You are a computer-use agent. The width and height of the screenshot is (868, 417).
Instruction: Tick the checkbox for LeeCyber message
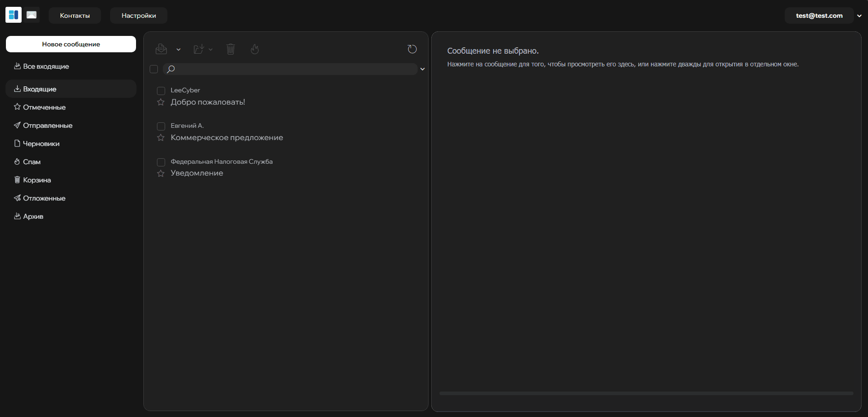(x=161, y=90)
